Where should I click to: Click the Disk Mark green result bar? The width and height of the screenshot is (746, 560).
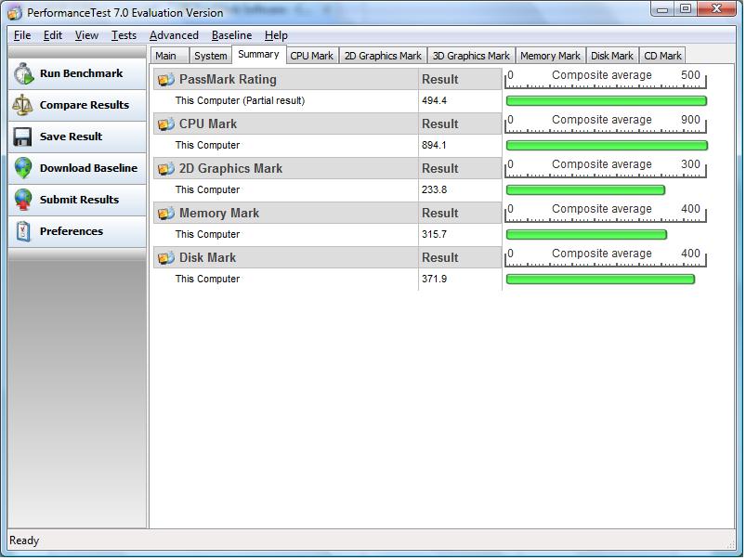click(x=600, y=280)
